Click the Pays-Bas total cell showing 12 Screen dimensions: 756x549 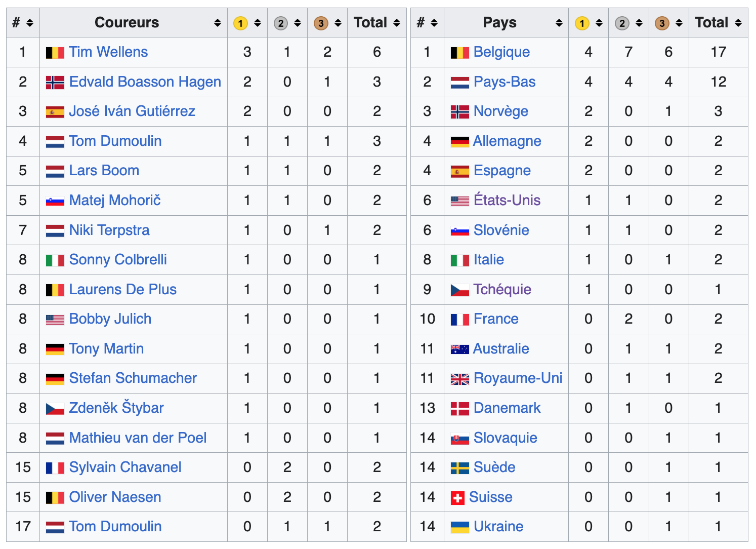tap(718, 82)
